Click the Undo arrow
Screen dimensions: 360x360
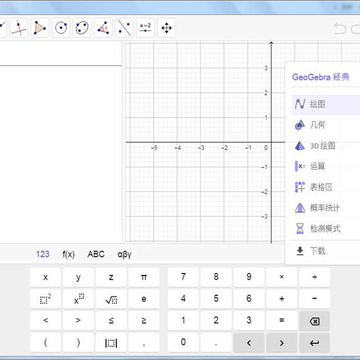coord(340,29)
